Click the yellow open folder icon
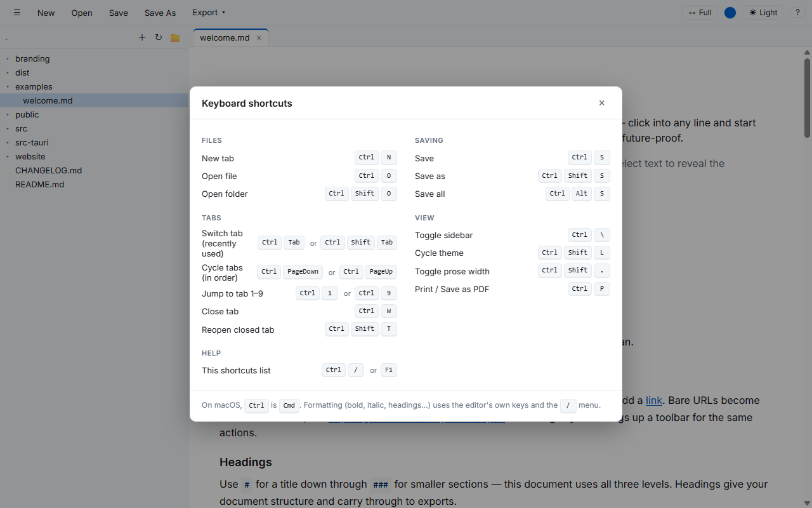812x508 pixels. (x=175, y=37)
